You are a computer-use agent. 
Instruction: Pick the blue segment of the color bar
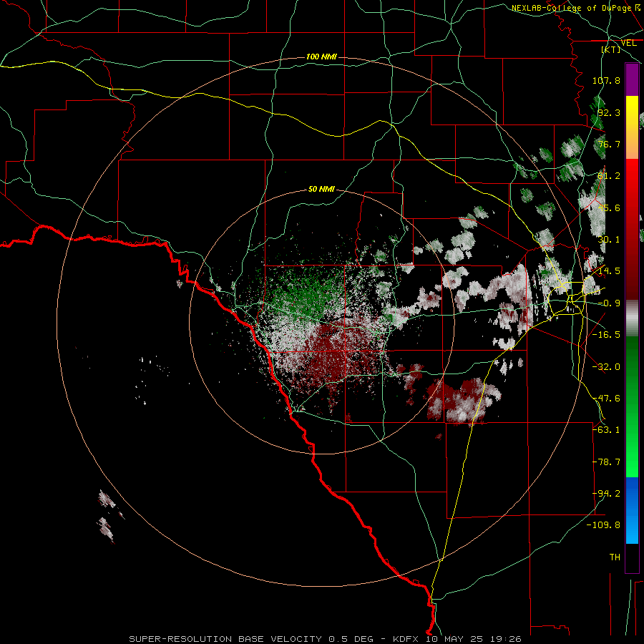[x=632, y=510]
